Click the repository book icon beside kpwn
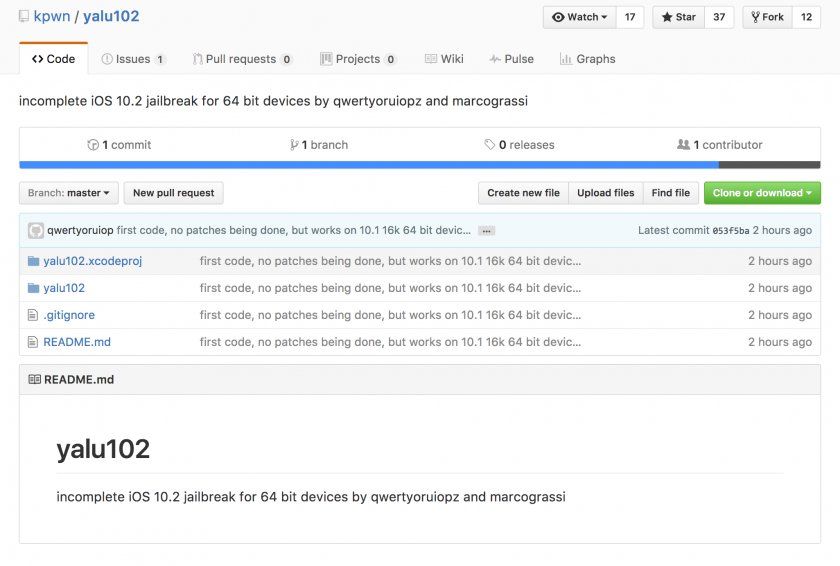 [x=24, y=17]
